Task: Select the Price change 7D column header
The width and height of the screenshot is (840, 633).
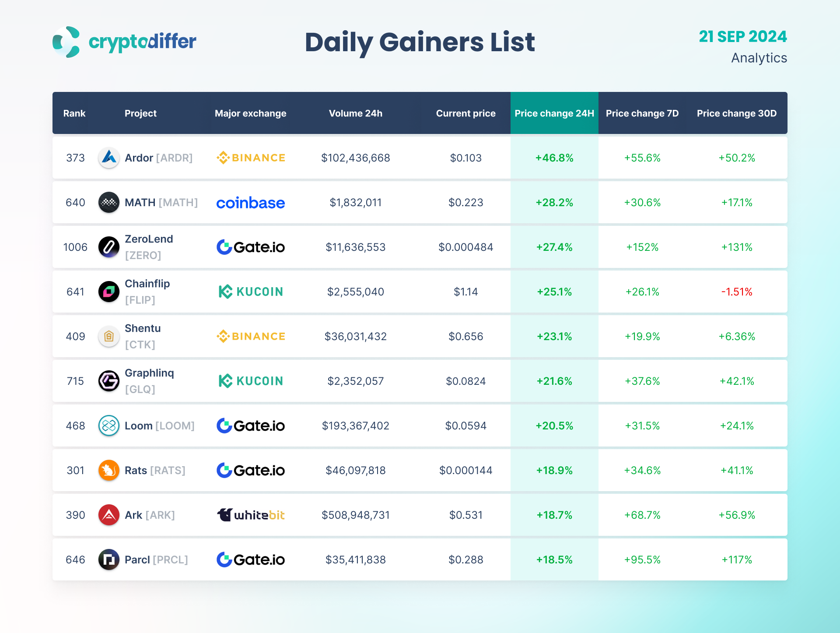Action: click(x=642, y=113)
